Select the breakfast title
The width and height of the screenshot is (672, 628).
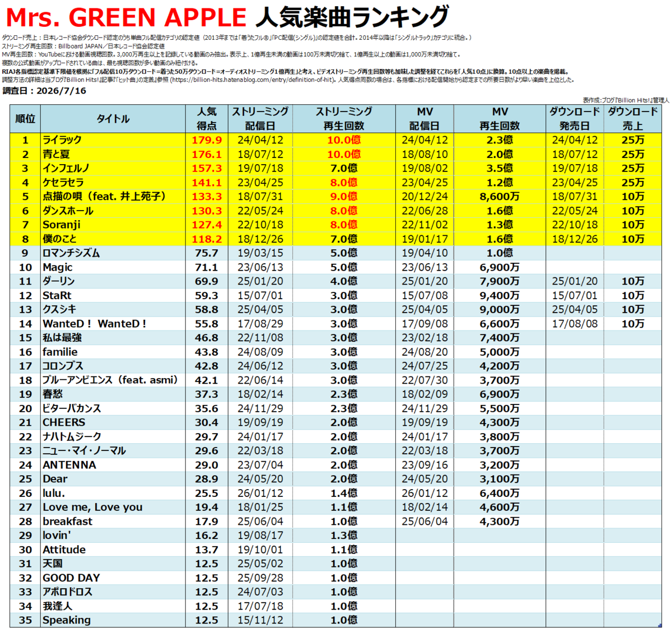tap(68, 521)
